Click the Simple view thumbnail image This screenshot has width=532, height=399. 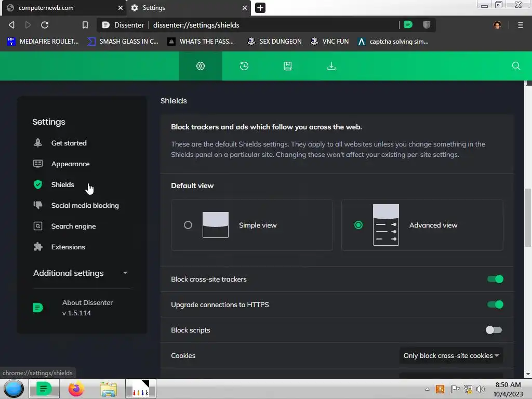(216, 225)
